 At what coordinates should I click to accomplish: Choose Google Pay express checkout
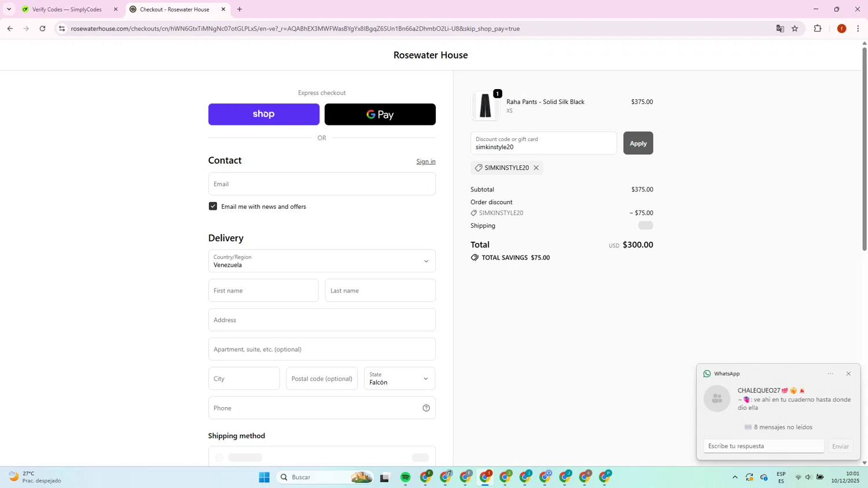380,114
